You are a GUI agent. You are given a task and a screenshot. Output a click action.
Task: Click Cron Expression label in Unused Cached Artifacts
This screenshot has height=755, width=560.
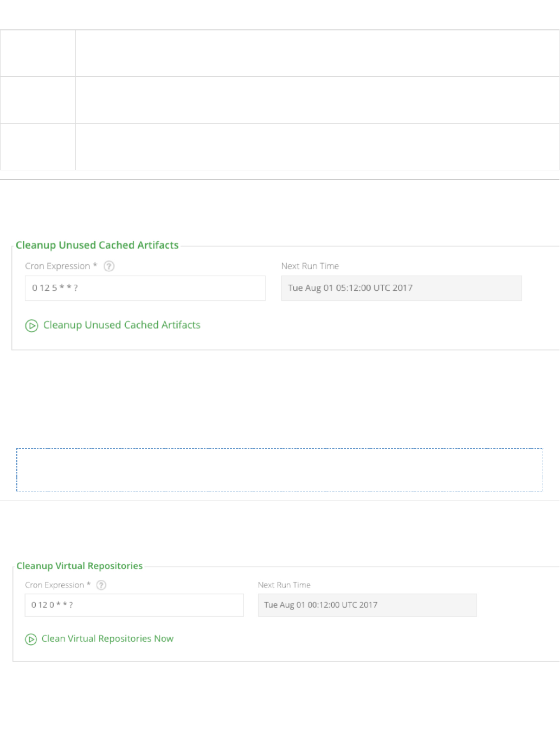(57, 266)
